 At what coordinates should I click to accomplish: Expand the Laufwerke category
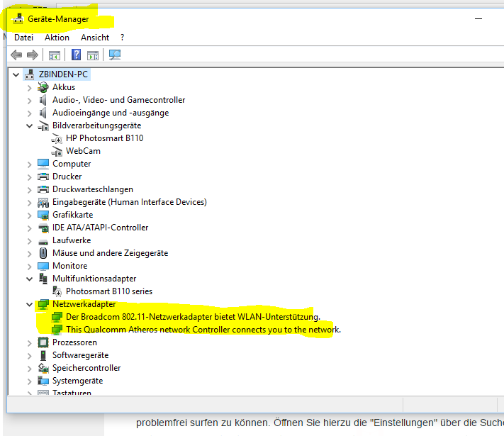(x=30, y=241)
